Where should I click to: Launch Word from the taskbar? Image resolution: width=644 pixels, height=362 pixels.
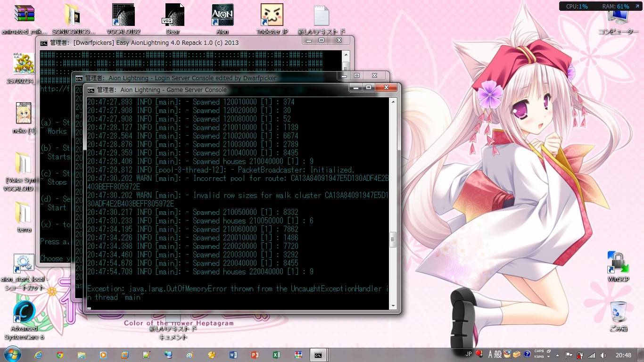pyautogui.click(x=233, y=355)
